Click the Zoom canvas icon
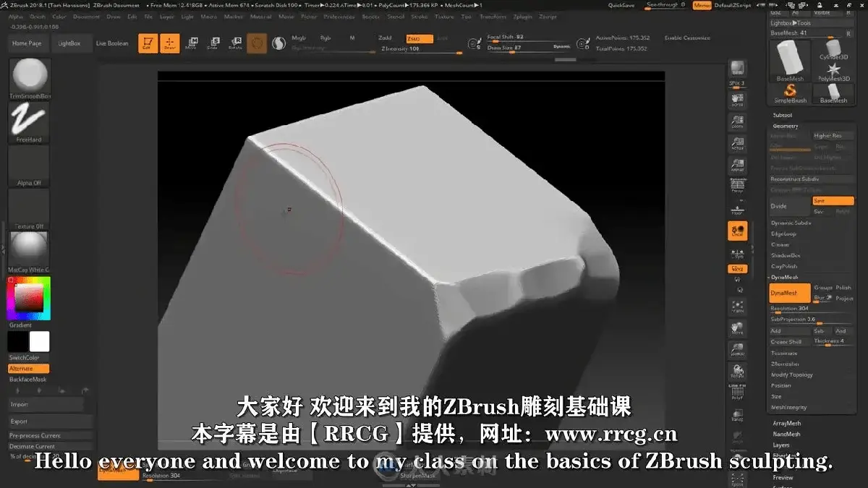 coord(738,121)
